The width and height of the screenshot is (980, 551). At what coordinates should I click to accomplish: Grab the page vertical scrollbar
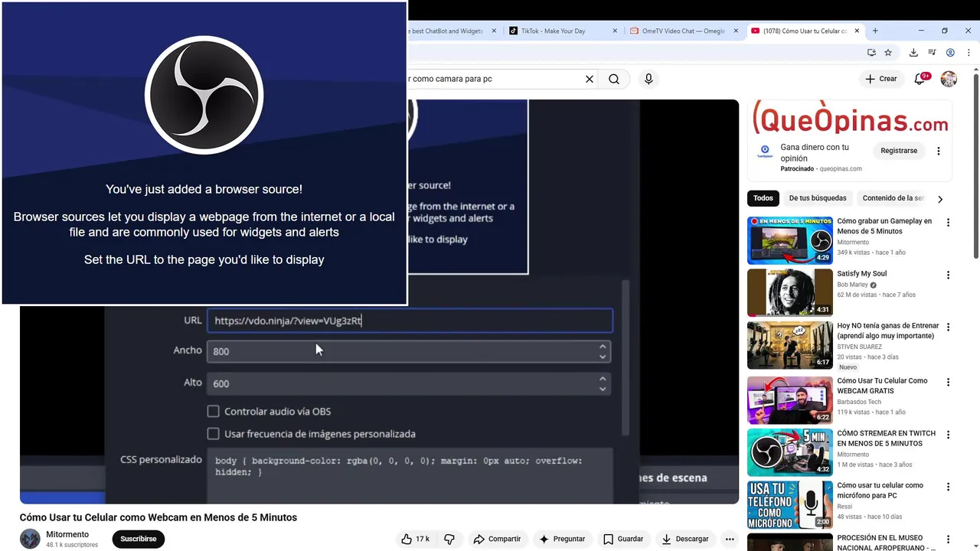pos(975,165)
